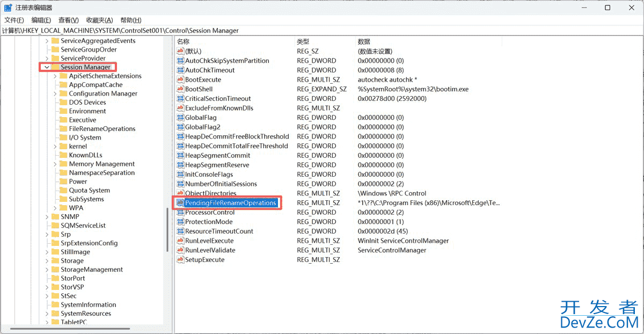644x334 pixels.
Task: Expand the Storage key
Action: (46, 260)
